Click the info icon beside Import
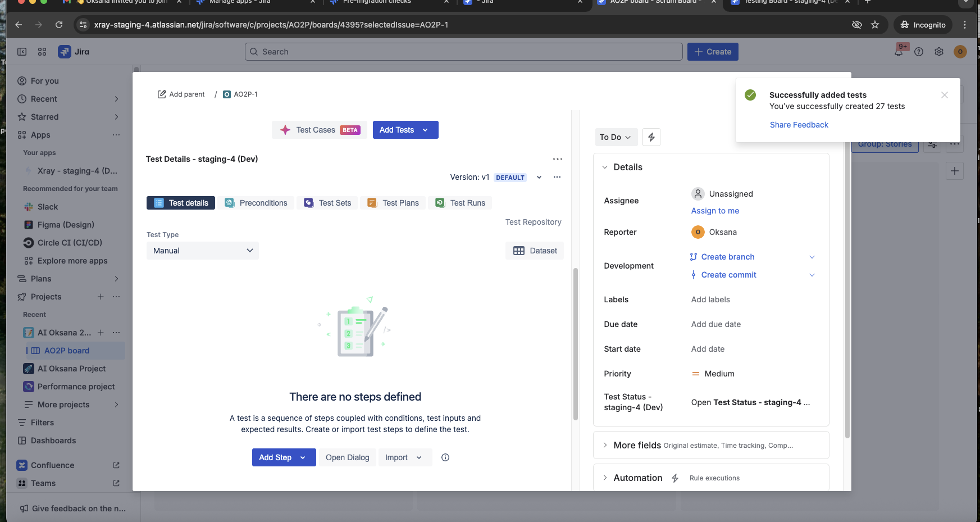The height and width of the screenshot is (522, 980). [445, 457]
